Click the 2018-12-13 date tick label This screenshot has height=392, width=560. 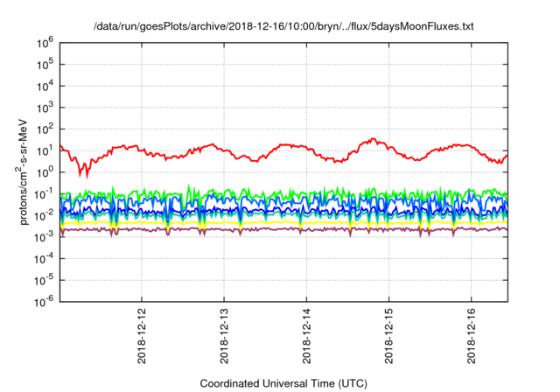(x=224, y=336)
